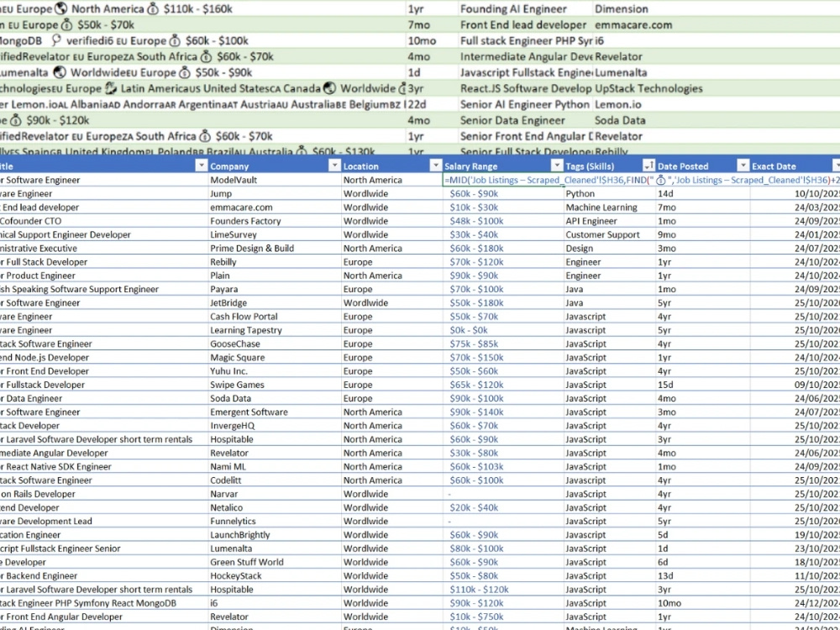840x630 pixels.
Task: Select the 'Cash Flow Portal' cell
Action: point(275,317)
